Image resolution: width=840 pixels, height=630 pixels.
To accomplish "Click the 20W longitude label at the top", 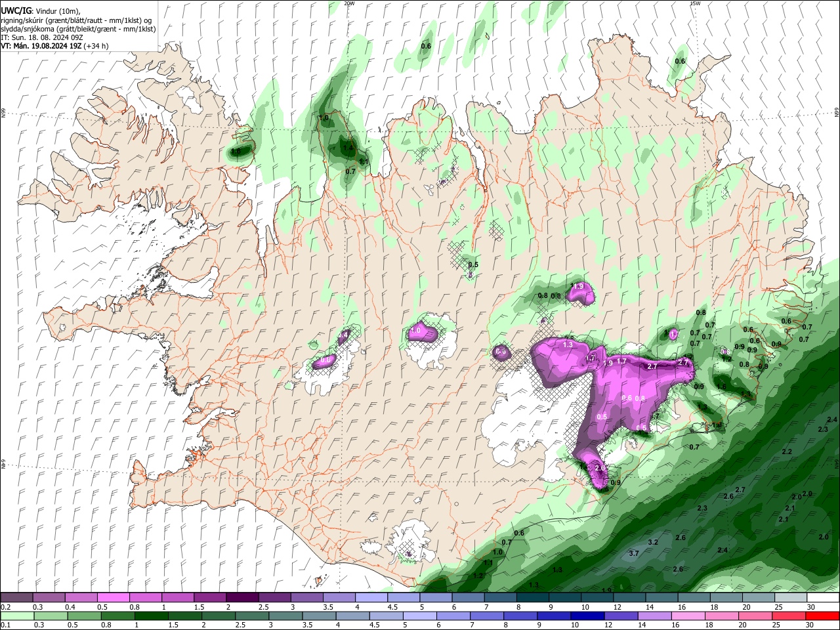I will tap(349, 3).
